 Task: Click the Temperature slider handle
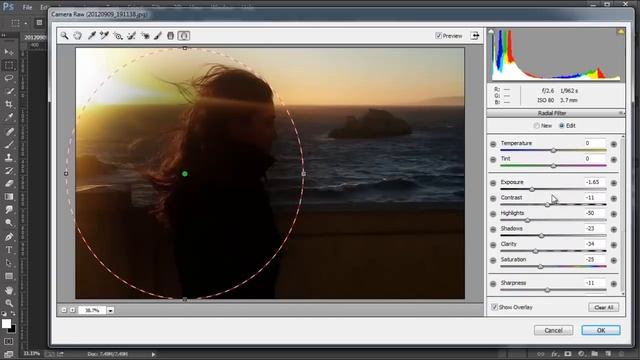click(x=553, y=150)
